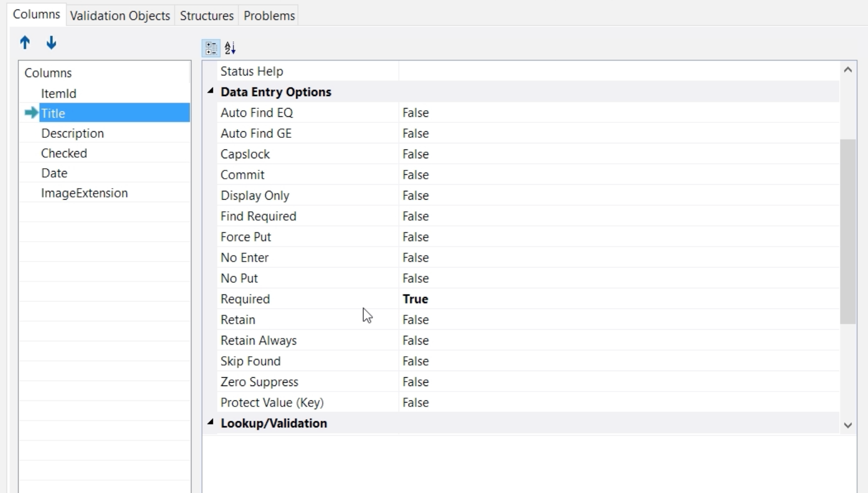Viewport: 868px width, 493px height.
Task: Sort properties alphabetically
Action: (230, 49)
